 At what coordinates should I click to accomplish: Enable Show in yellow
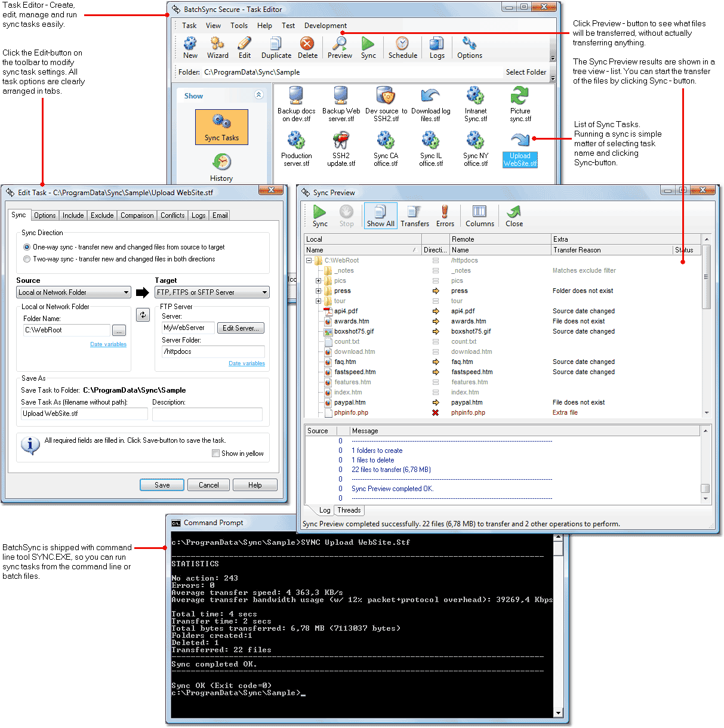tap(215, 453)
